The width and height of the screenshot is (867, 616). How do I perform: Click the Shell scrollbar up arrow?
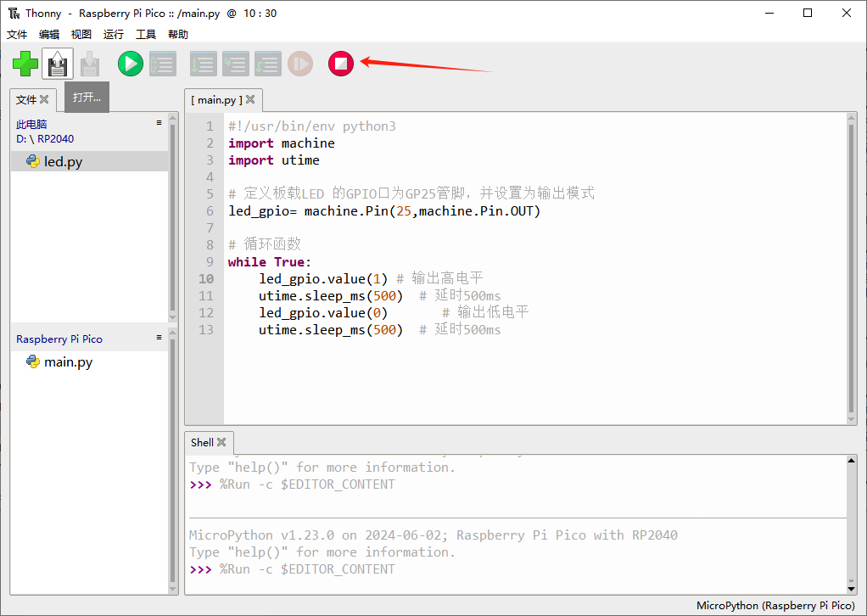852,461
